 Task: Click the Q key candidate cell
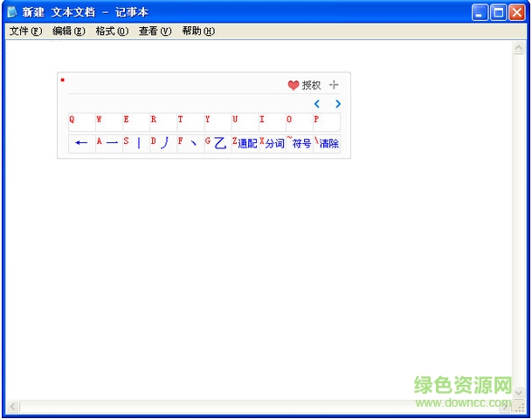click(x=82, y=121)
